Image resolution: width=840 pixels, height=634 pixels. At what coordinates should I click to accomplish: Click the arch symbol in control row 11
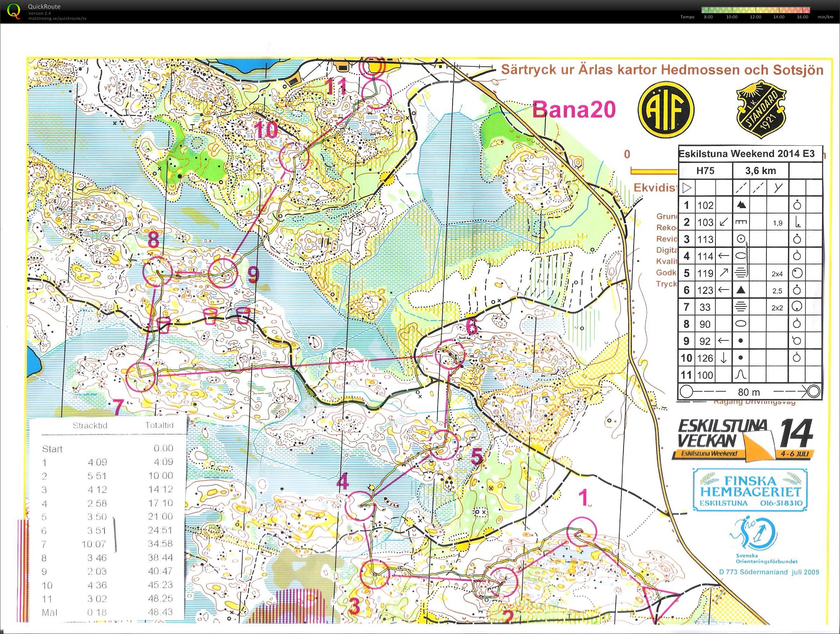pyautogui.click(x=741, y=375)
